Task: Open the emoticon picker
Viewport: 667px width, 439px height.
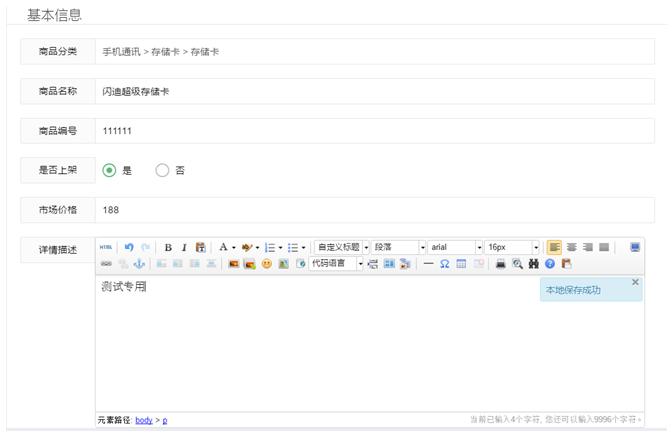Action: pyautogui.click(x=267, y=264)
